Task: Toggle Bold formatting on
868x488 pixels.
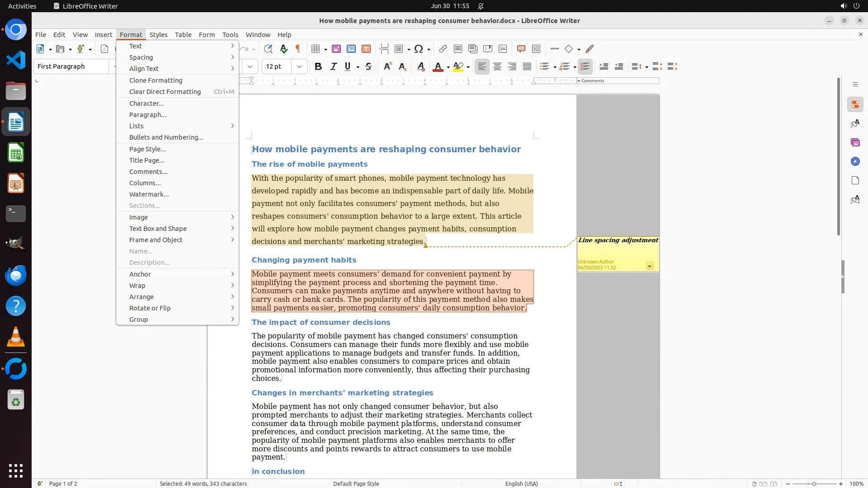Action: point(318,66)
